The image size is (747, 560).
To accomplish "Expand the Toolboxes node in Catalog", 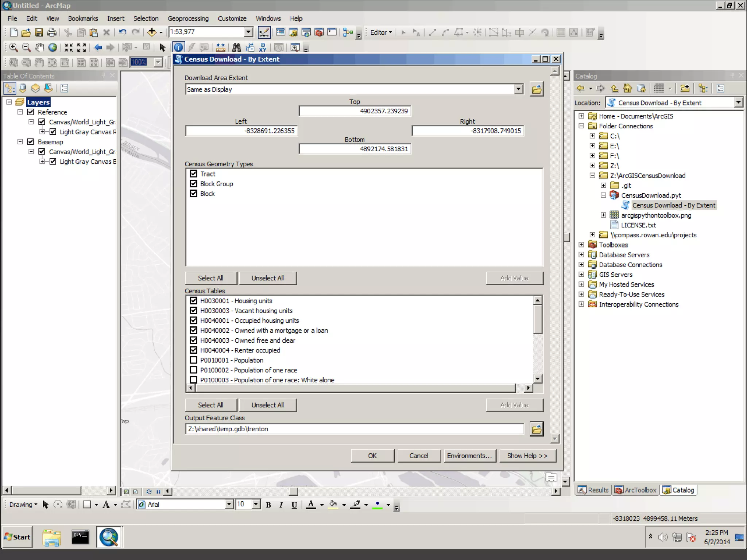I will click(581, 245).
